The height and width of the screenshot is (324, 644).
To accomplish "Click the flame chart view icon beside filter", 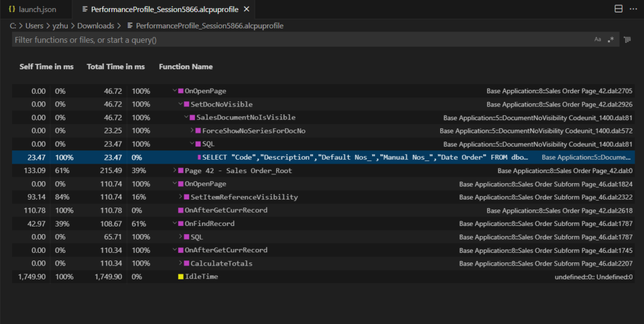I will (627, 40).
